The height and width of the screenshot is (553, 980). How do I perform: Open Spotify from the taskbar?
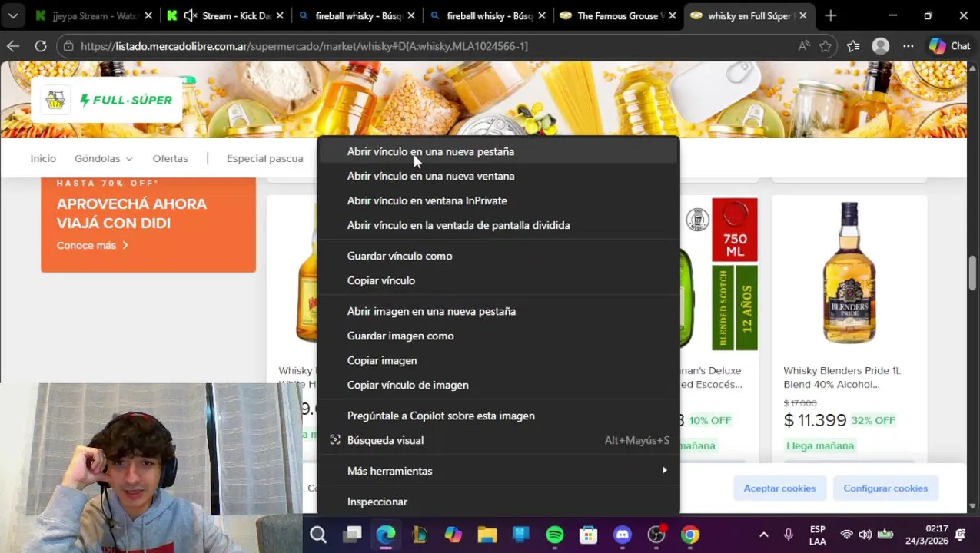(x=555, y=535)
